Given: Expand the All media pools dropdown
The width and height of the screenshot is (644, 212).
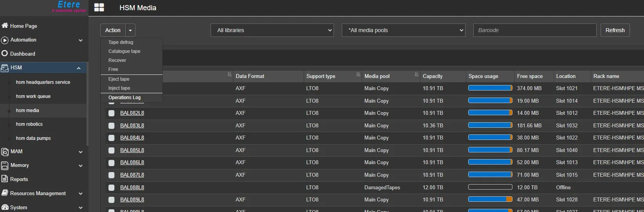Looking at the screenshot, I should coord(404,30).
